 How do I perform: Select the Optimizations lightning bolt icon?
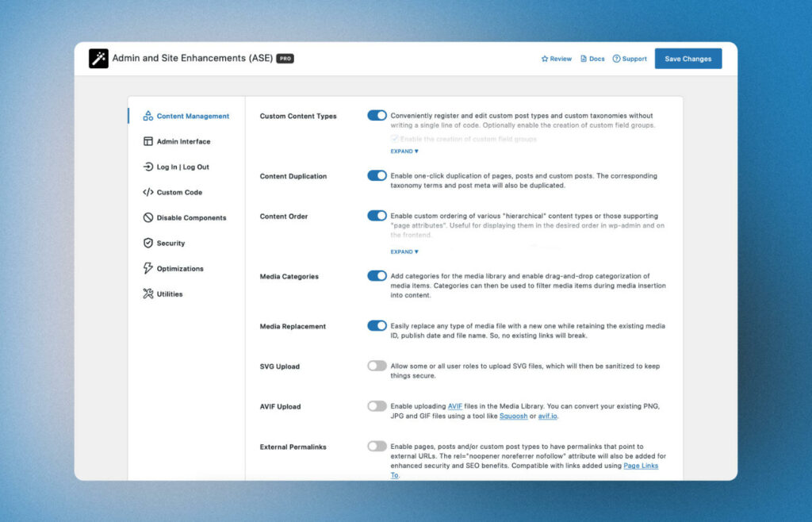click(x=146, y=268)
